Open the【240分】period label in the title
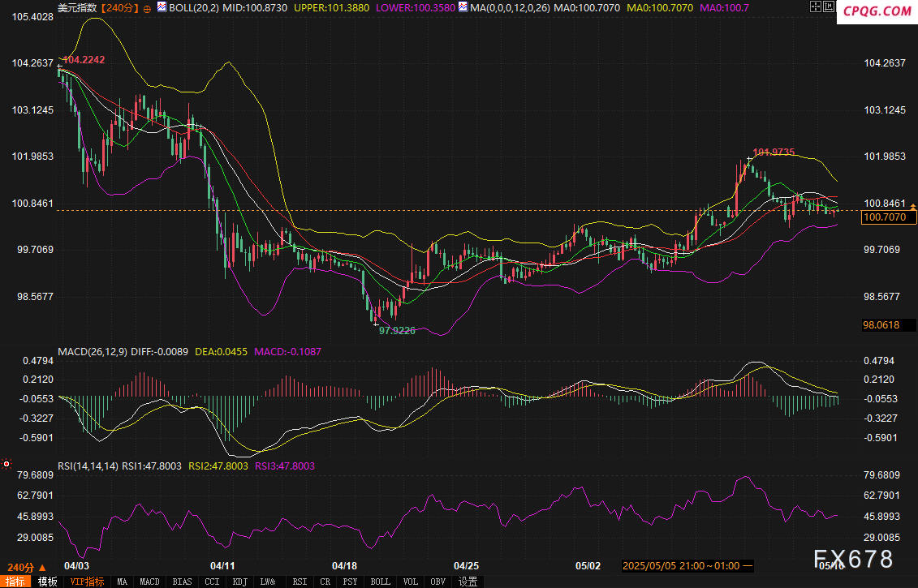 119,8
